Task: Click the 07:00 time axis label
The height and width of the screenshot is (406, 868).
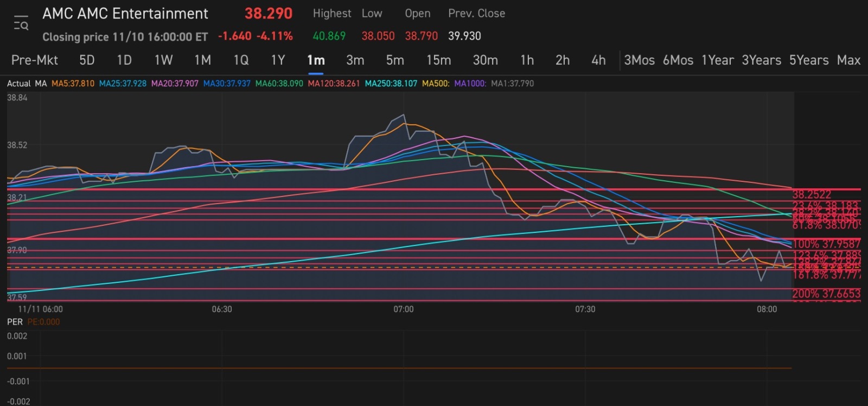Action: 403,309
